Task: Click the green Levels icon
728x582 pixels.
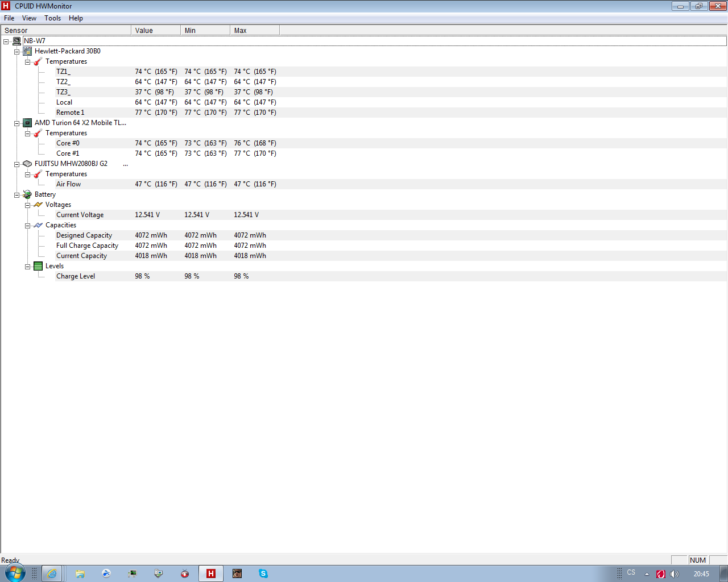Action: (38, 266)
